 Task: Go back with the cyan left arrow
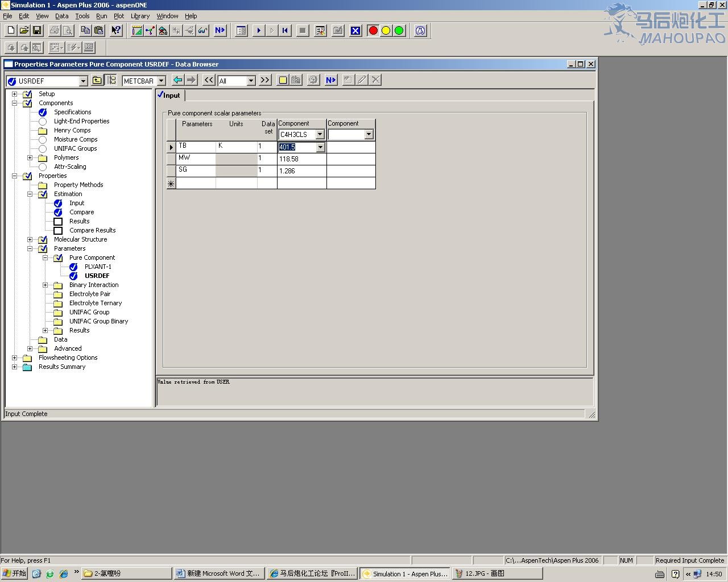[177, 80]
